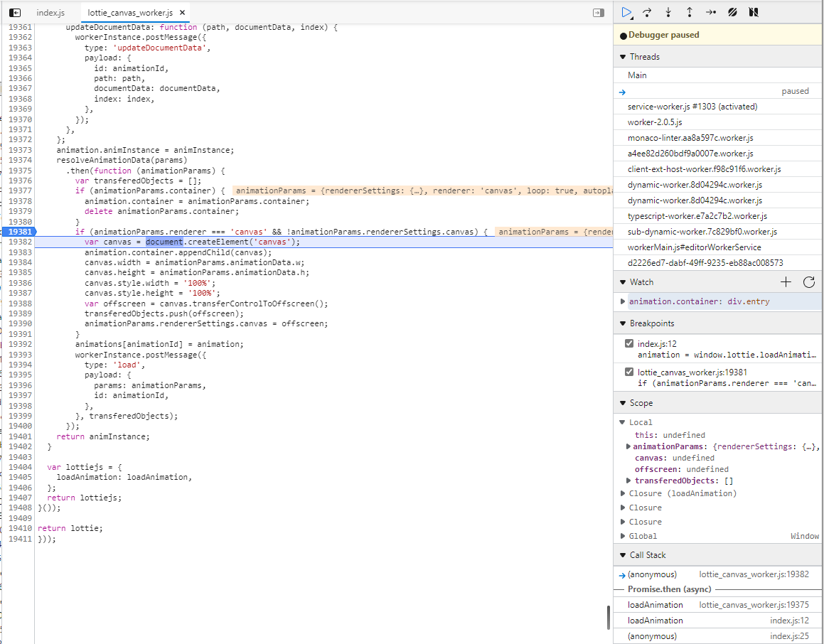Uncheck the index.js:12 breakpoint
824x644 pixels.
point(629,343)
